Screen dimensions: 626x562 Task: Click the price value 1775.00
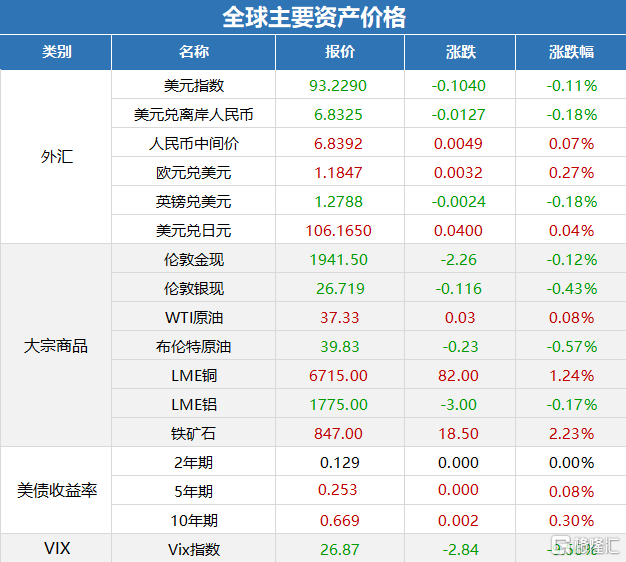point(339,405)
